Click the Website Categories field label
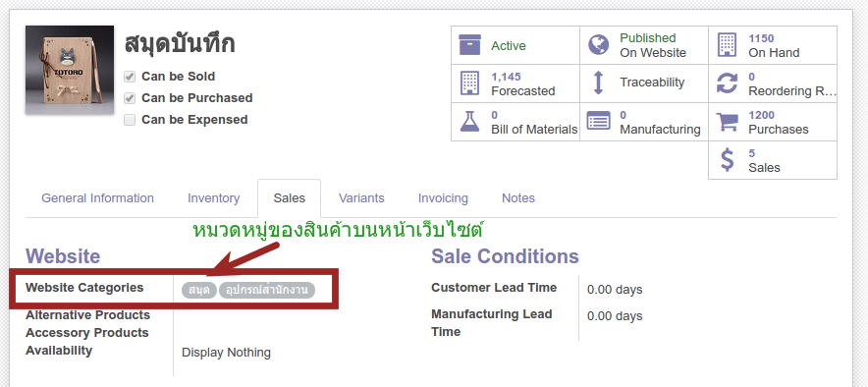 click(84, 288)
